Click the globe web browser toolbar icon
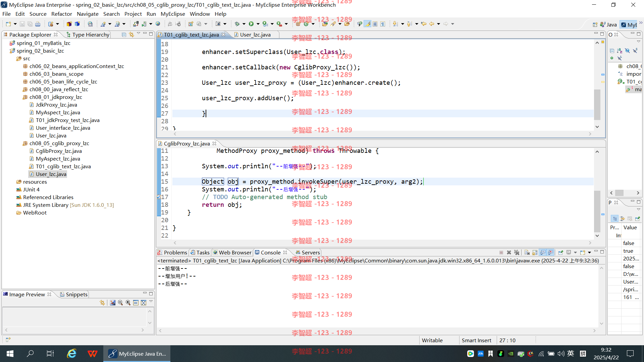The image size is (644, 362). pyautogui.click(x=158, y=24)
